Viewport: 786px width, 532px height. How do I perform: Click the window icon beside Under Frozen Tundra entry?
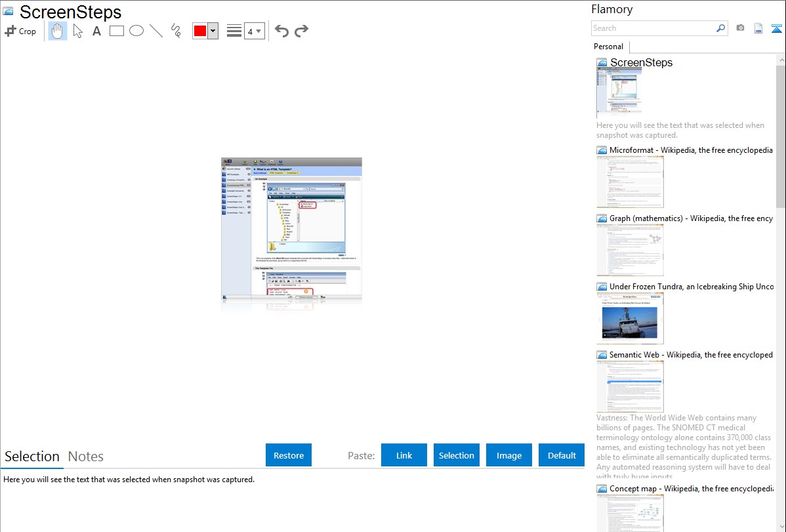602,287
